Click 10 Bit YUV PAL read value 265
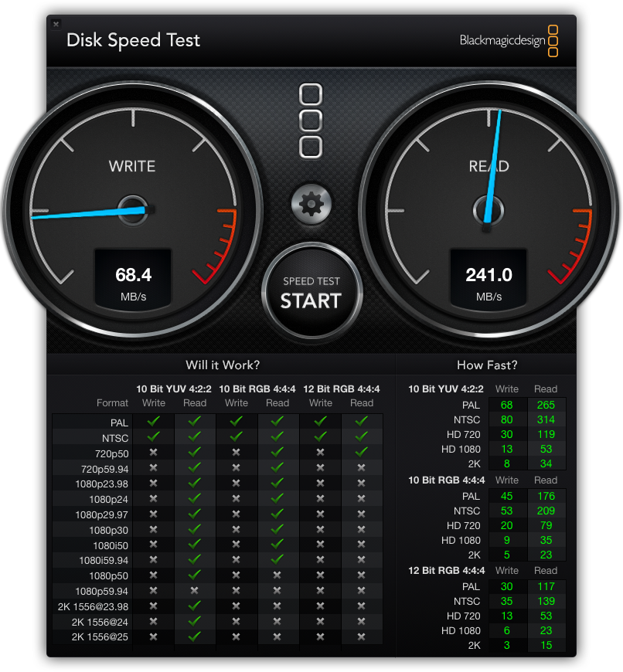623x672 pixels. (546, 405)
